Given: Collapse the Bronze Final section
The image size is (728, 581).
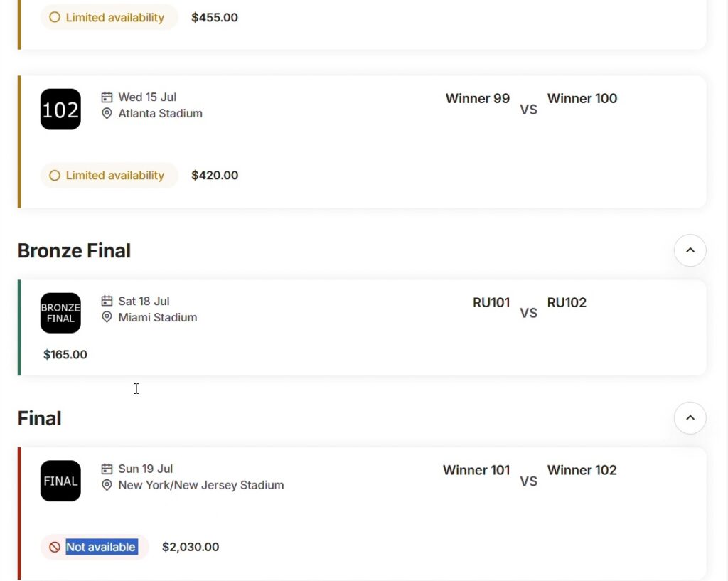Looking at the screenshot, I should tap(690, 250).
